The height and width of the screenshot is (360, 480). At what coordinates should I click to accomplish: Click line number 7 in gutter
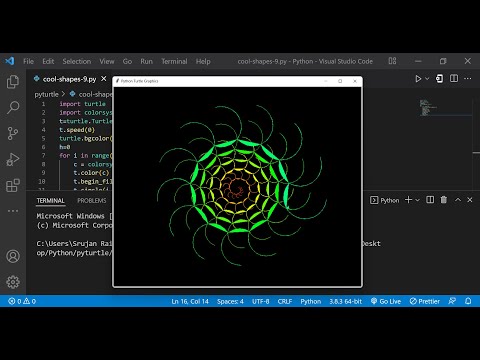[43, 156]
